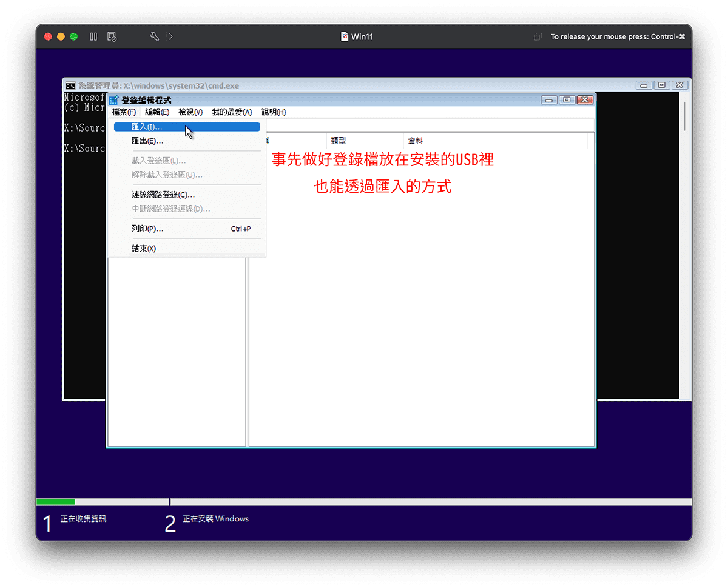Click the display capture icon in VM toolbar
Image resolution: width=728 pixels, height=588 pixels.
[112, 36]
